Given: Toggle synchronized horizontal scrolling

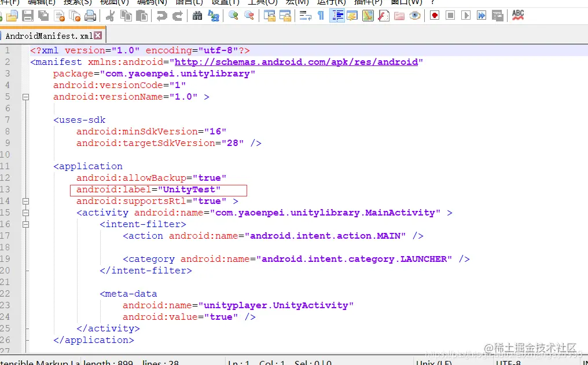Looking at the screenshot, I should (285, 16).
